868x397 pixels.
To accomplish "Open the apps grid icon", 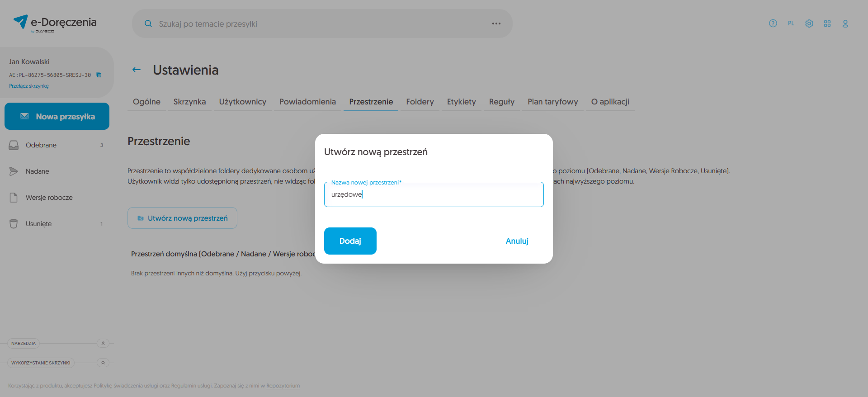I will (x=827, y=24).
